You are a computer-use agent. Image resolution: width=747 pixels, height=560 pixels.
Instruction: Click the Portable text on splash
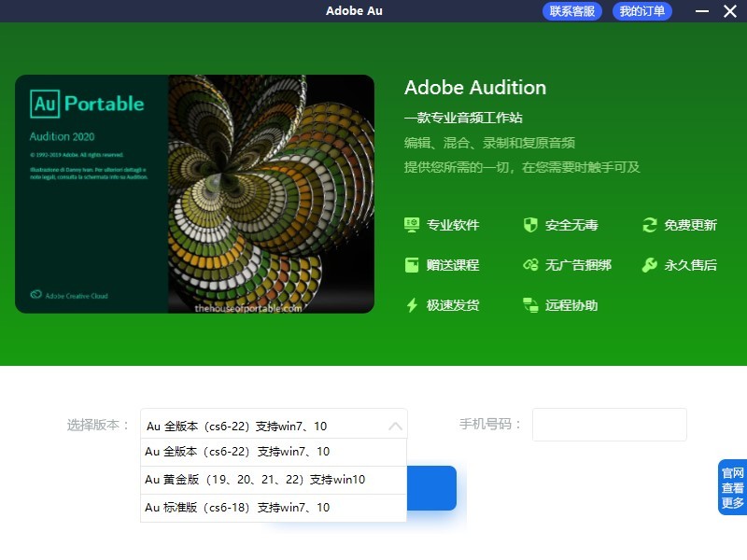(x=104, y=104)
